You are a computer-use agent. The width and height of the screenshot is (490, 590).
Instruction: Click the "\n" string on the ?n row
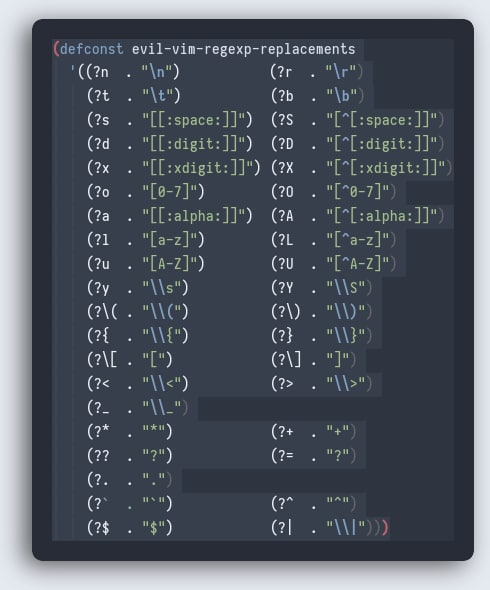157,71
